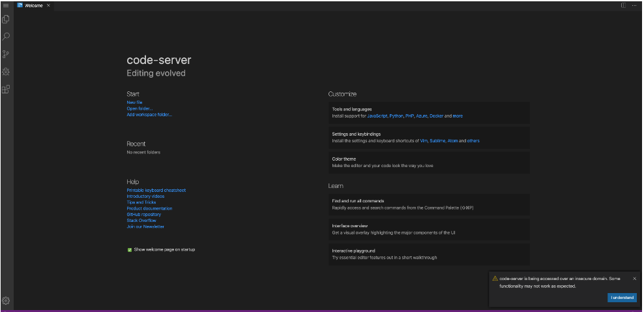644x312 pixels.
Task: Install Vim keybindings link
Action: [x=424, y=140]
